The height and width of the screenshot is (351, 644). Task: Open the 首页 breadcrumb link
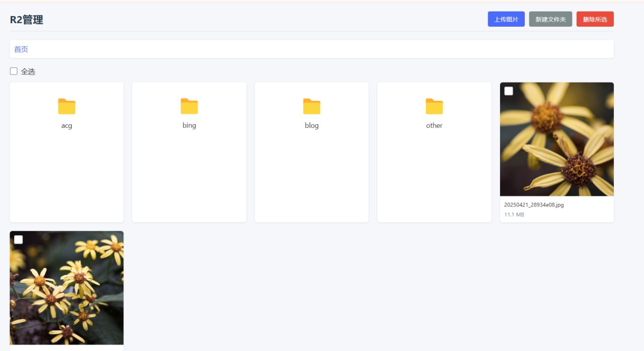click(x=21, y=49)
